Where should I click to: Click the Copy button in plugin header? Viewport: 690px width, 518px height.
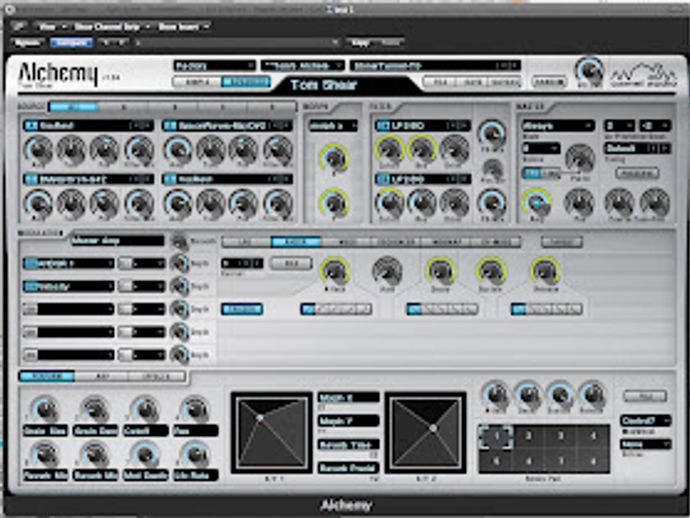[360, 43]
